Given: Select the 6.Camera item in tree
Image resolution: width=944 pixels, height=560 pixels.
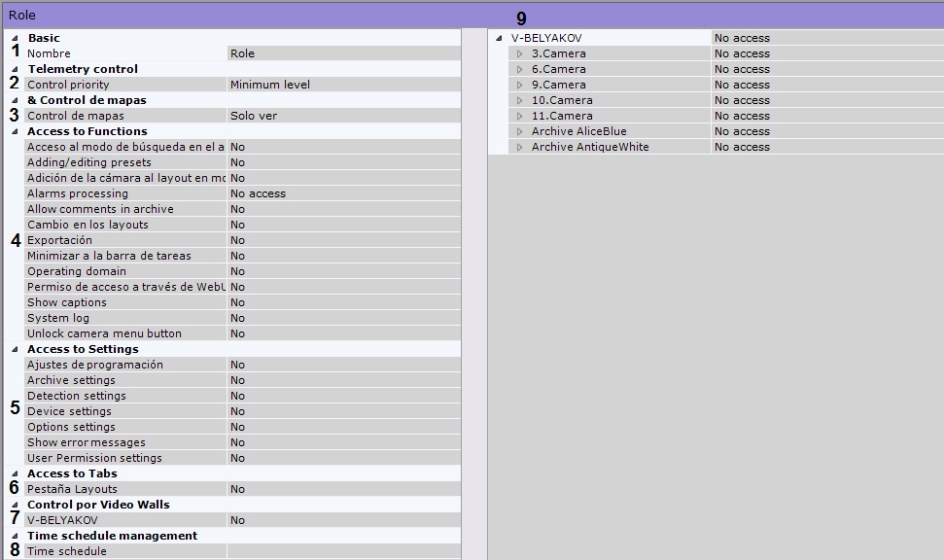Looking at the screenshot, I should 558,69.
